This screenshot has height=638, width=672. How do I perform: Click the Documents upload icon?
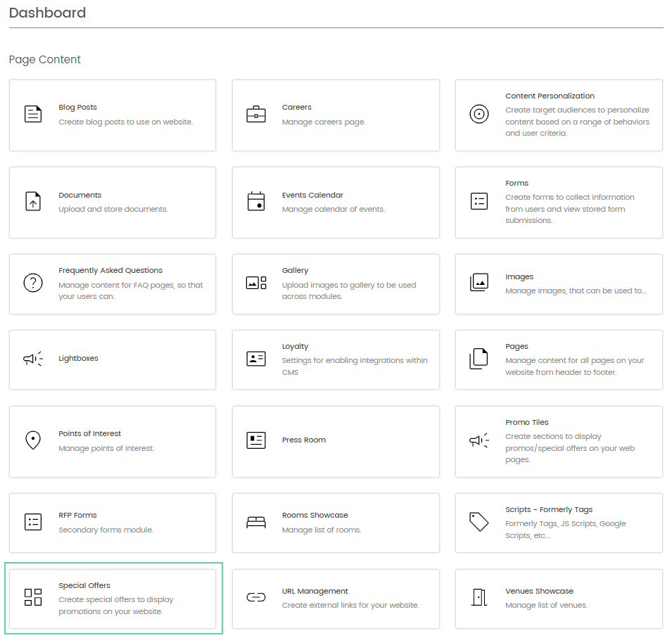pos(33,201)
